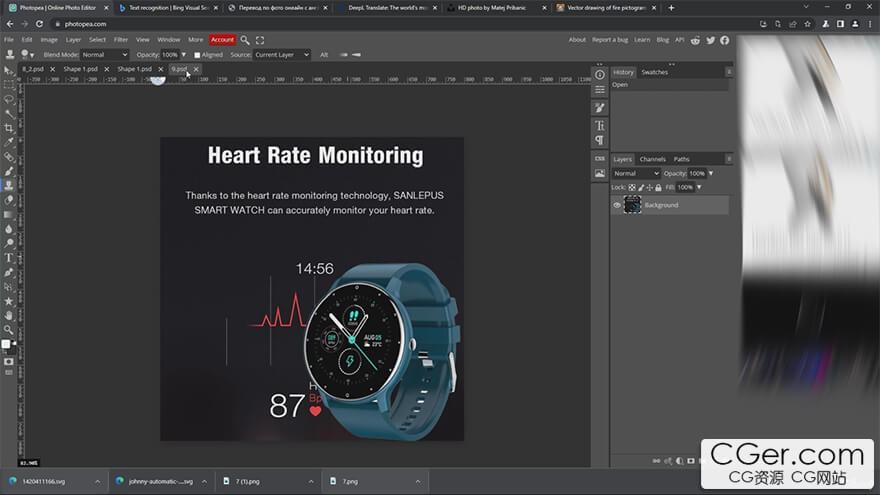Toggle fullscreen mode icon

click(x=260, y=40)
